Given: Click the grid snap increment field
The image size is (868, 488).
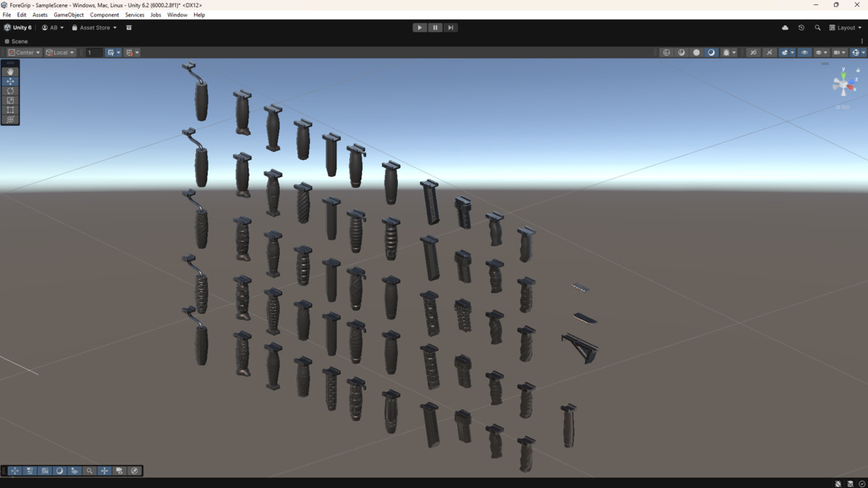Looking at the screenshot, I should [x=93, y=52].
